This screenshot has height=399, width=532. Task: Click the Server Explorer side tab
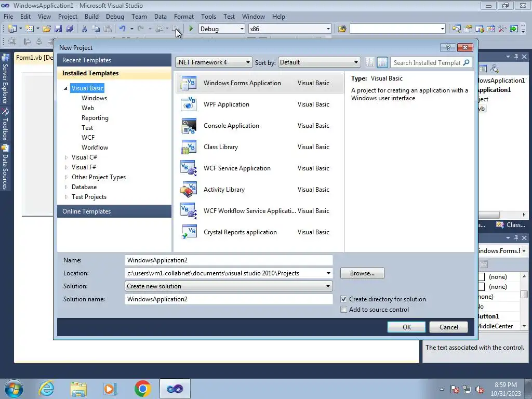pyautogui.click(x=5, y=79)
